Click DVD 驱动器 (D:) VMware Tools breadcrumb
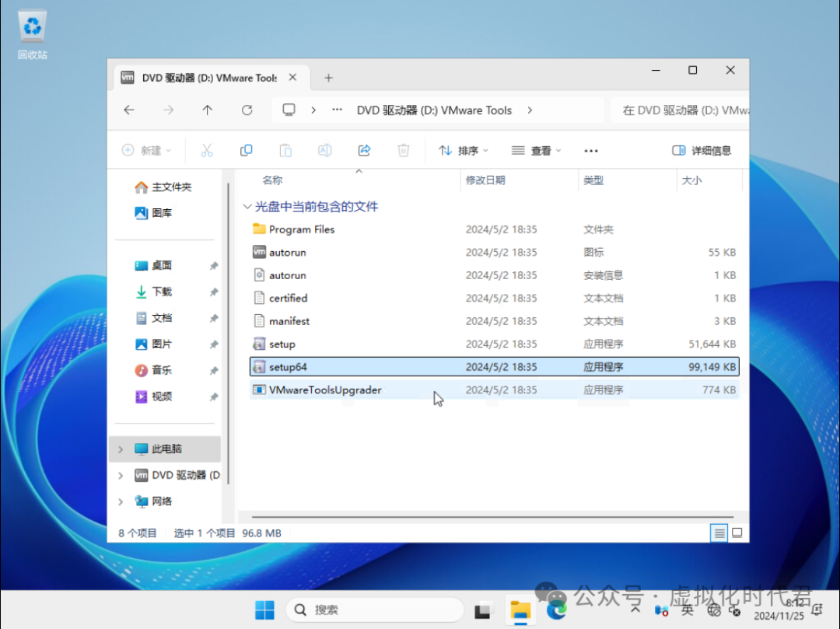 tap(435, 110)
